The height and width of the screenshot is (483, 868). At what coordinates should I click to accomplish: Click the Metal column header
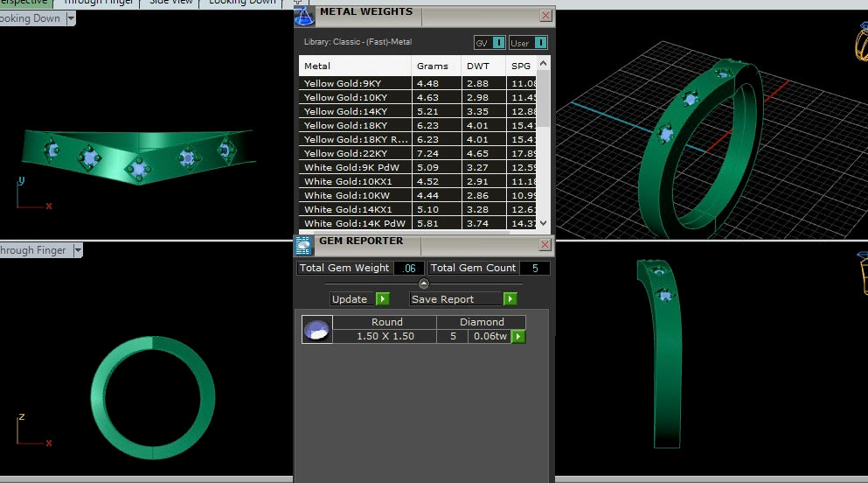[355, 66]
